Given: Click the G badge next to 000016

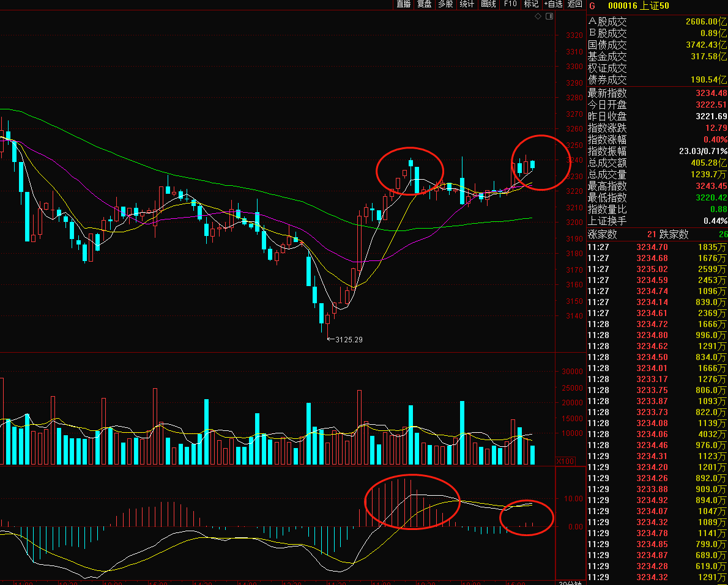Looking at the screenshot, I should pyautogui.click(x=592, y=5).
